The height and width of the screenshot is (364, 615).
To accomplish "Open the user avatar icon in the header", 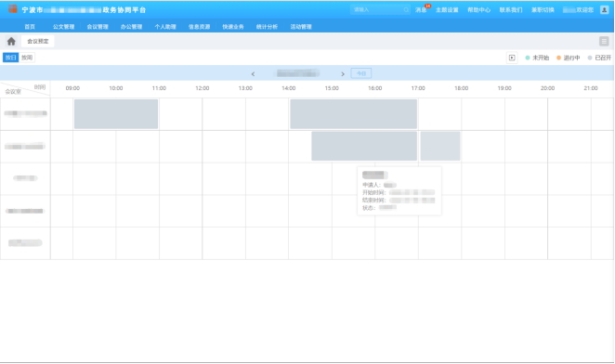I will tap(604, 10).
